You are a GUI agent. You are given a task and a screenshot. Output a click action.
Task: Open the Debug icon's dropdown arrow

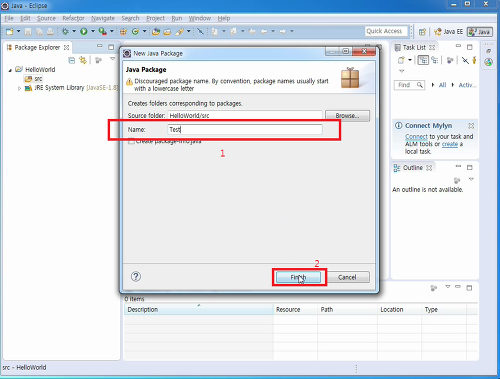tap(74, 31)
